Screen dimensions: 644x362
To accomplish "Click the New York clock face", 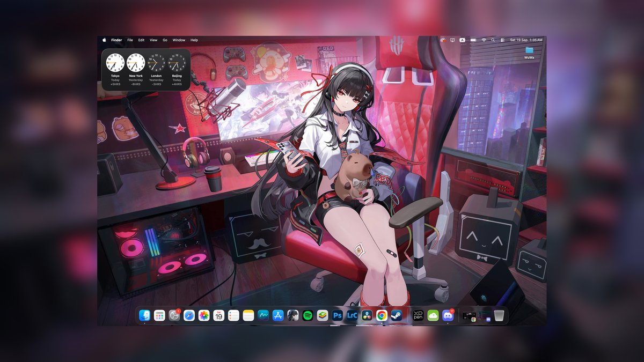I will 136,63.
